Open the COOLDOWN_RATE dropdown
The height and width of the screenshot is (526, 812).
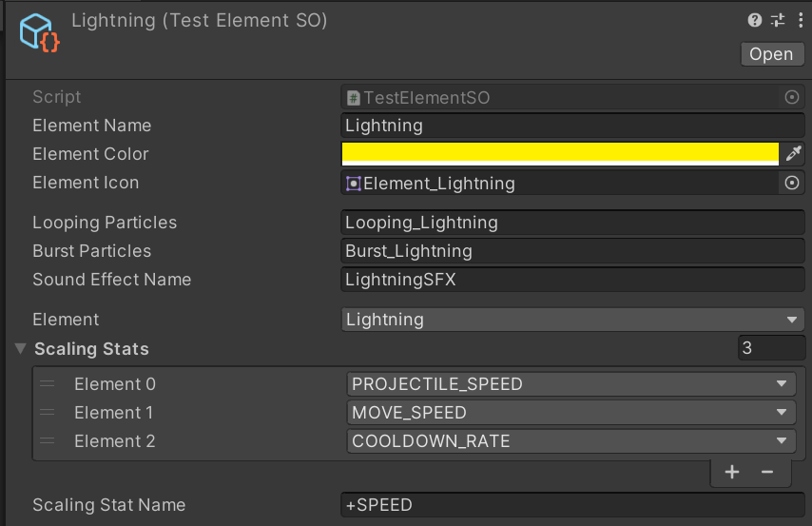[571, 441]
